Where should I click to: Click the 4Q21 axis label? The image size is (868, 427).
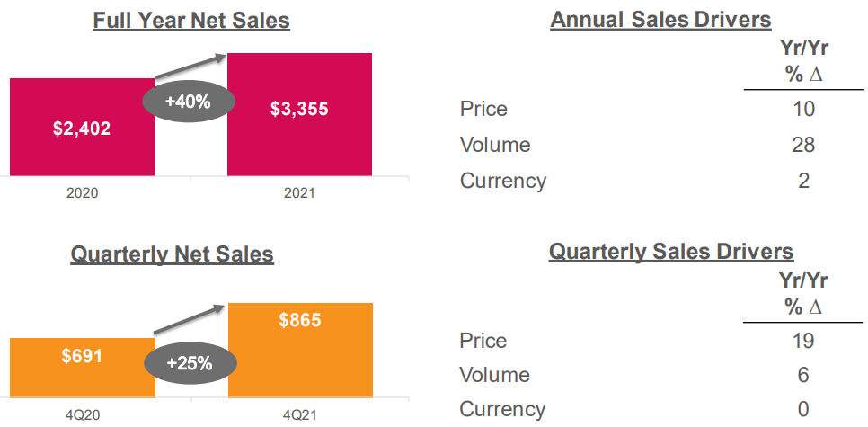click(x=300, y=414)
